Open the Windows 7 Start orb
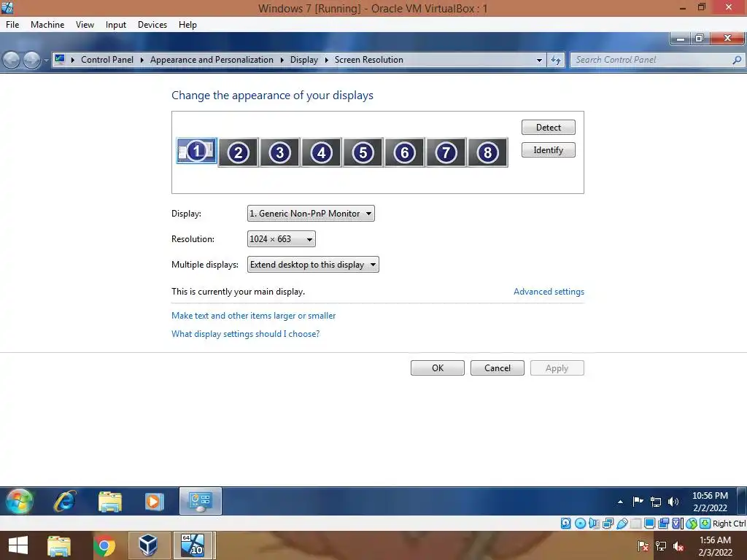Image resolution: width=747 pixels, height=560 pixels. click(19, 502)
